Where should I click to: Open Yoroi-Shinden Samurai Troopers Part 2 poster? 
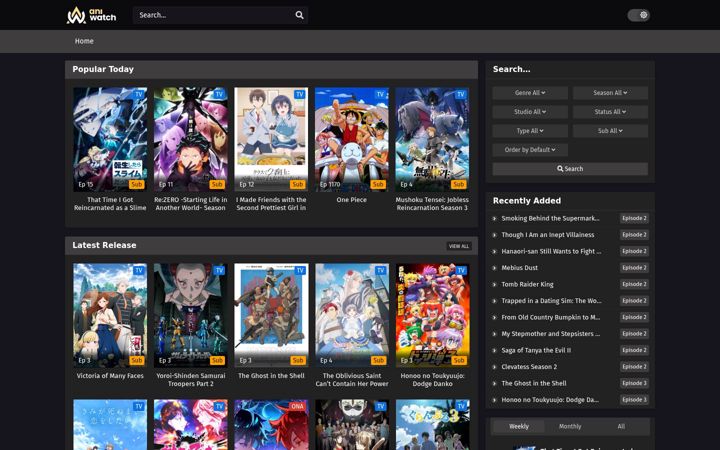pyautogui.click(x=191, y=315)
